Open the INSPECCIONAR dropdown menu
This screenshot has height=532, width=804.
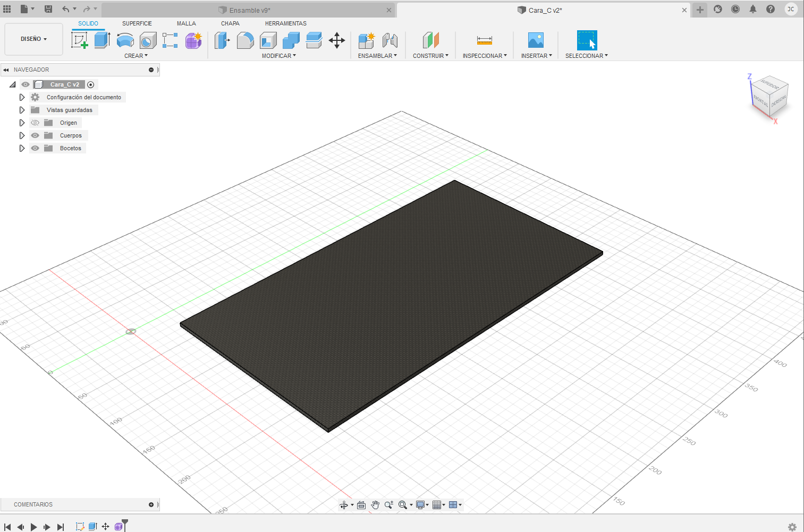(485, 56)
